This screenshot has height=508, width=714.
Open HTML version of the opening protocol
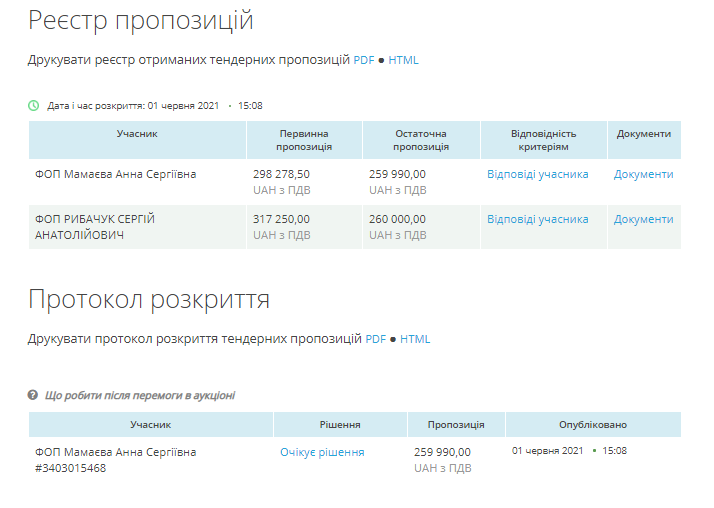click(x=415, y=339)
